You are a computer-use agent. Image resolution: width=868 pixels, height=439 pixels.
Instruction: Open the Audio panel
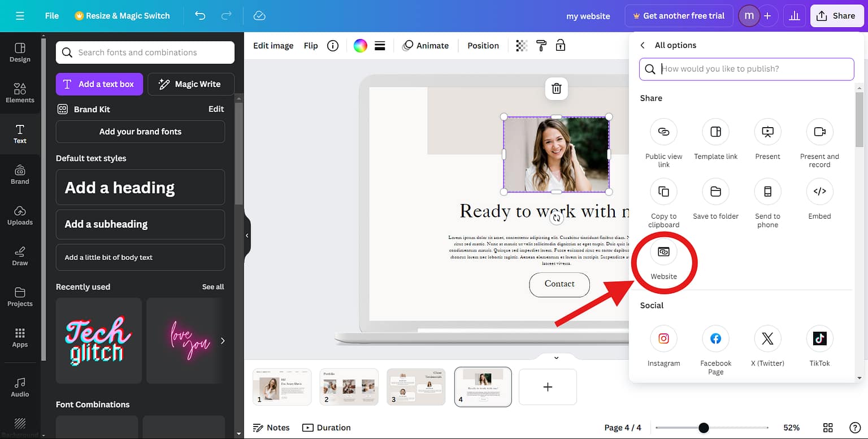[20, 387]
